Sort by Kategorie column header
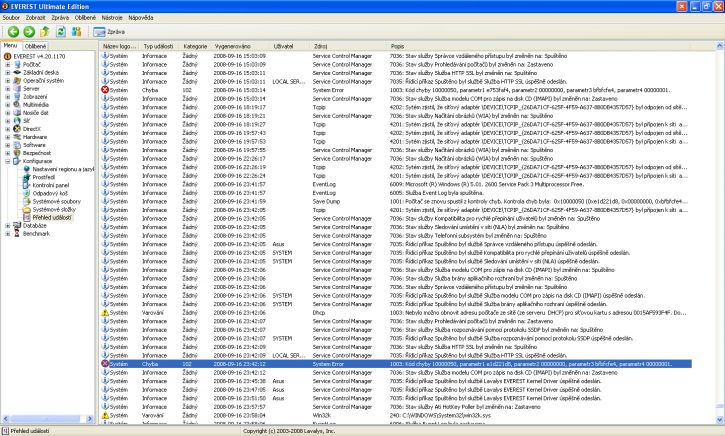 coord(195,46)
